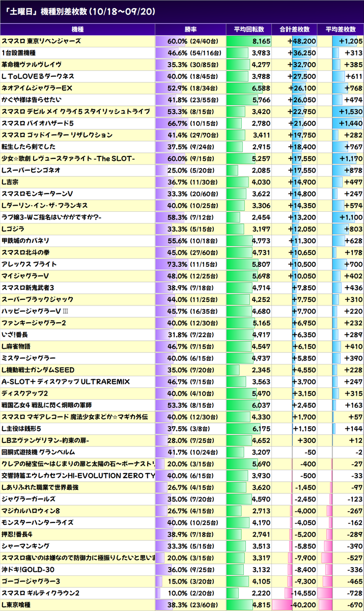Click average spins value 8,165
The height and width of the screenshot is (611, 364).
click(x=261, y=41)
